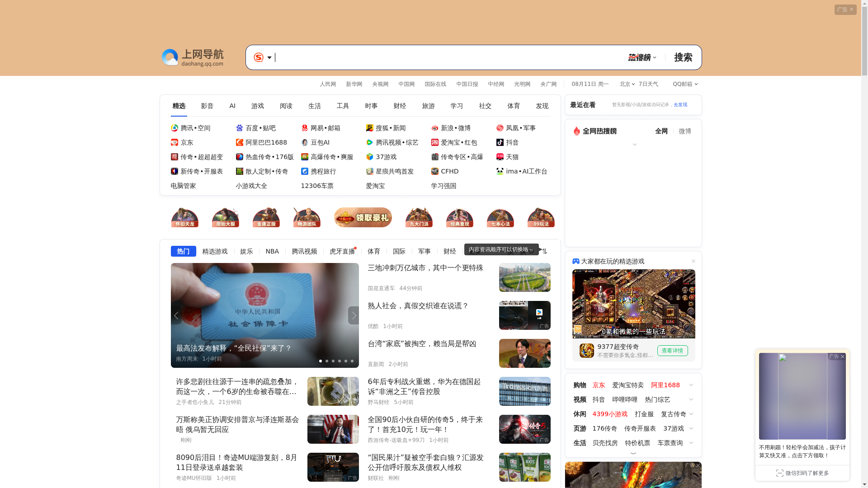Click the ima panda icon
Viewport: 868px width, 488px height.
point(500,171)
